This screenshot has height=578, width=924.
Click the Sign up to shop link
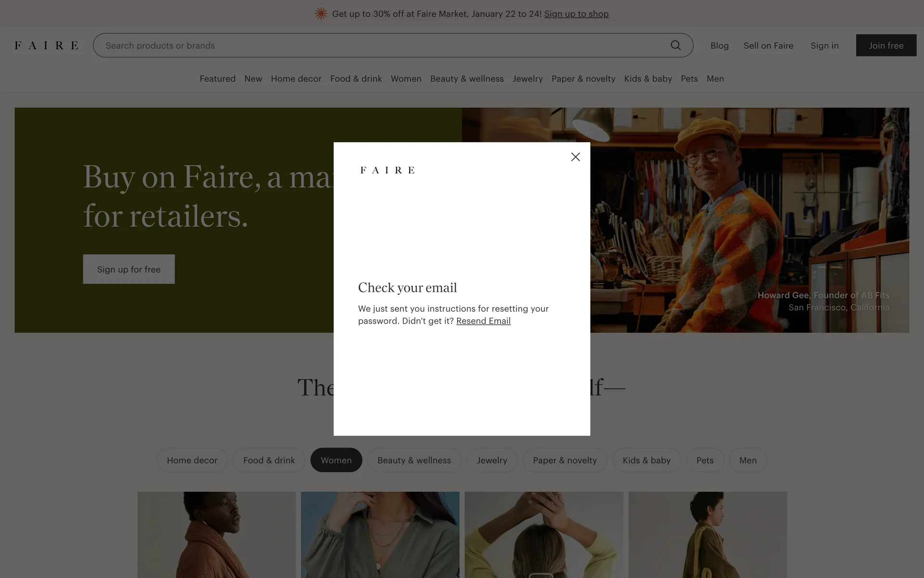pyautogui.click(x=576, y=14)
